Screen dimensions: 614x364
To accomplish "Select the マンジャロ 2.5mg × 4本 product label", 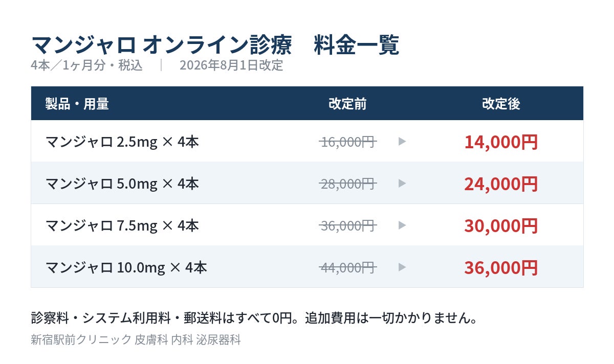I will point(122,142).
